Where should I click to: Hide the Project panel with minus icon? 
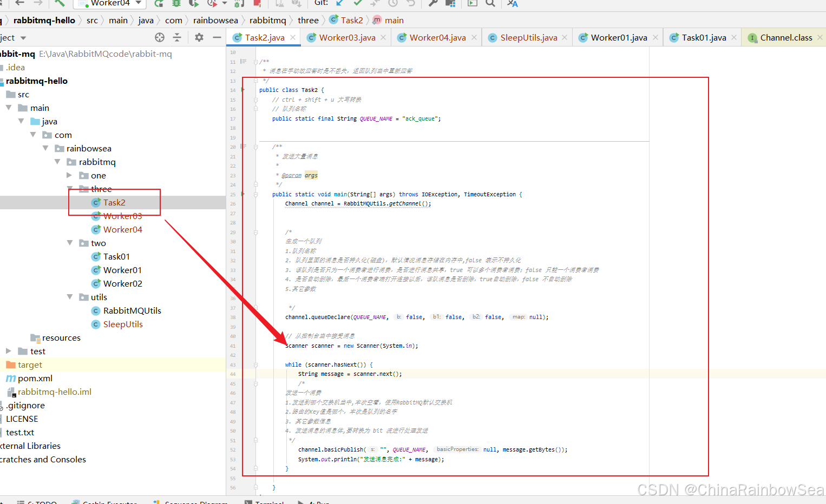point(217,37)
